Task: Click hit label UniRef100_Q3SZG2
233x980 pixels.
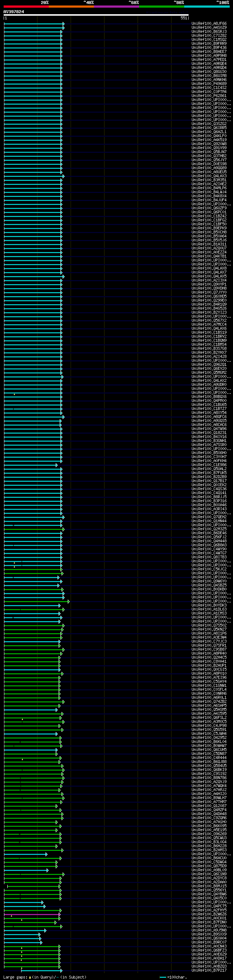Action: [209, 124]
